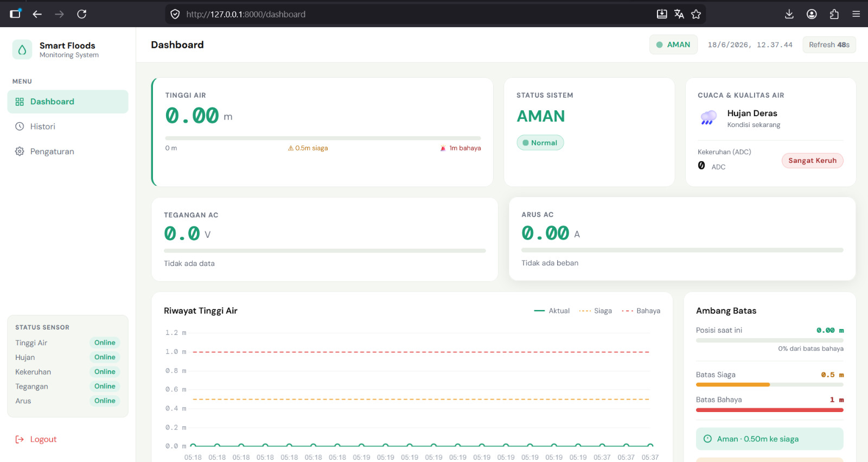Image resolution: width=868 pixels, height=462 pixels.
Task: Click the '0.5m siaga' warning marker label
Action: click(x=308, y=148)
